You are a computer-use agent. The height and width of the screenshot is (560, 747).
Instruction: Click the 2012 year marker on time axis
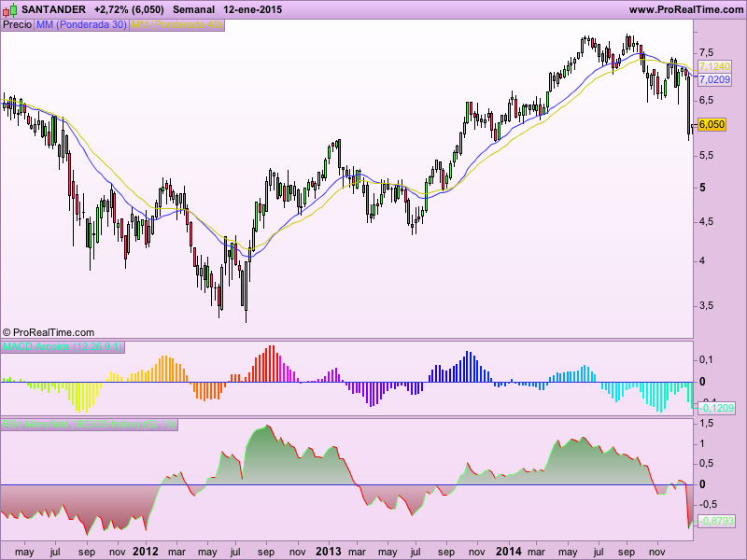146,552
